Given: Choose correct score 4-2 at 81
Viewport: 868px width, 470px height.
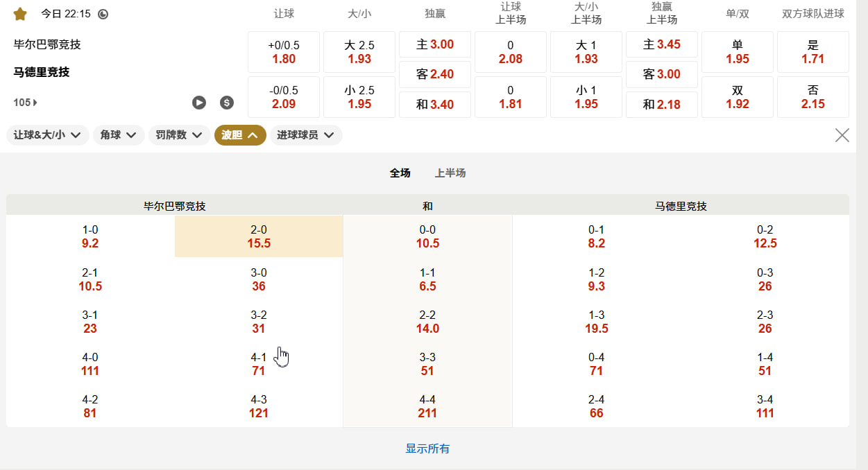Looking at the screenshot, I should coord(90,406).
